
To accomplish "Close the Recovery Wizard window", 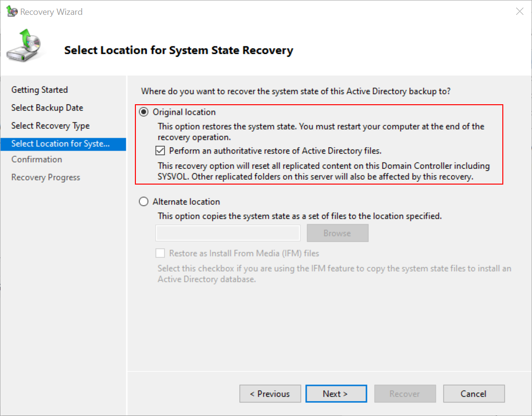I will click(520, 11).
